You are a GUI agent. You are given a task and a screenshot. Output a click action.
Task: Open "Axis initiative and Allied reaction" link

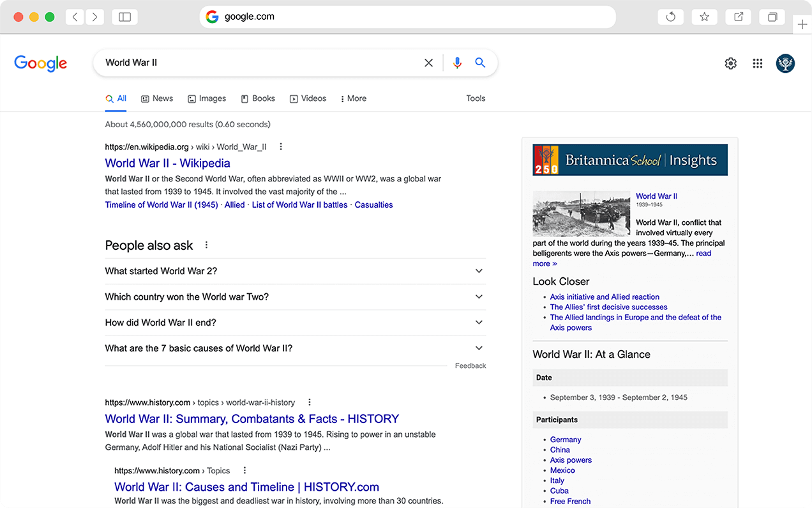pyautogui.click(x=605, y=297)
